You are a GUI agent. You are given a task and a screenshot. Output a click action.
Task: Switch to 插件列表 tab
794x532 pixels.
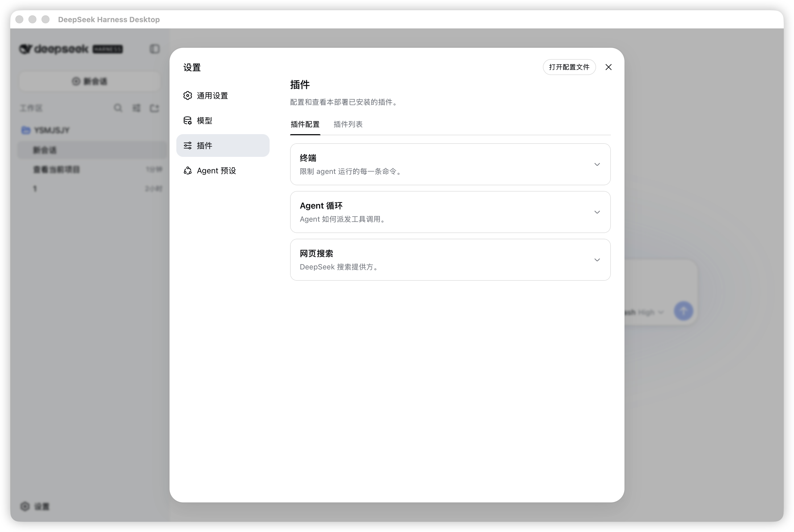(348, 124)
